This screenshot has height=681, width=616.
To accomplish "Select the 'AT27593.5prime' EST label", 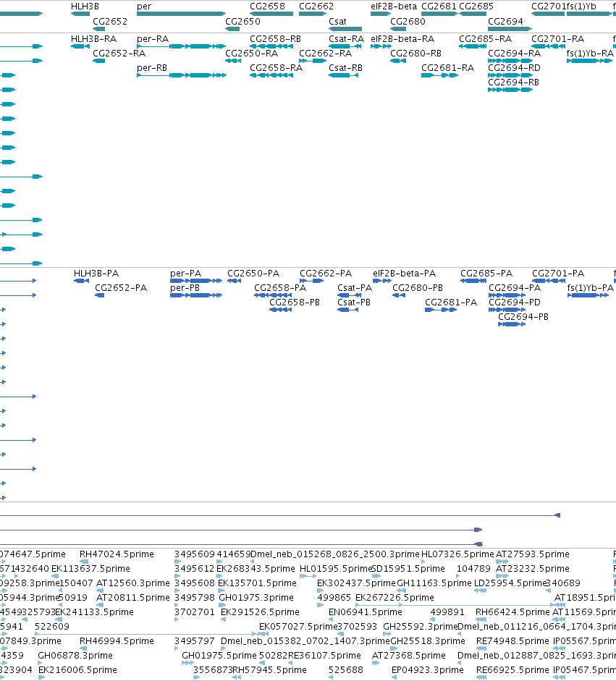I will click(532, 554).
